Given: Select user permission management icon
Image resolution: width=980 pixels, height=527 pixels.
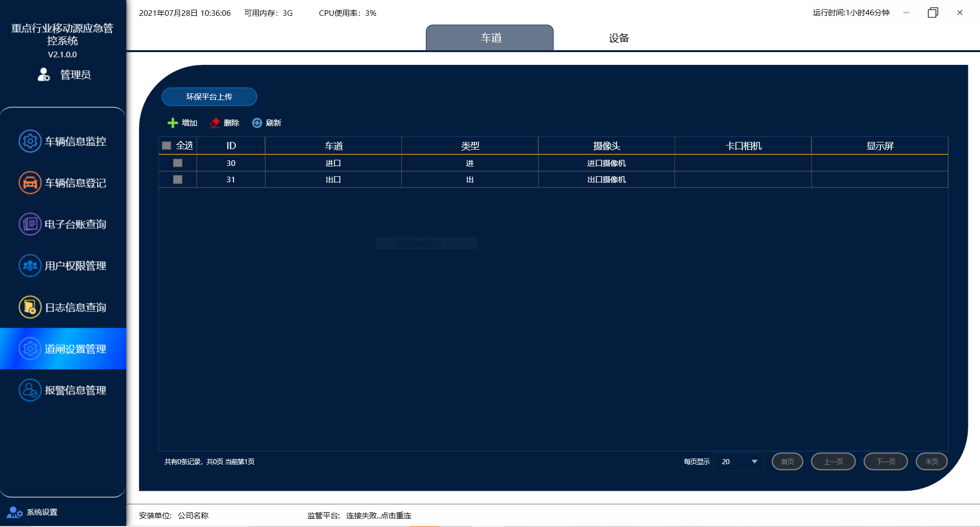Looking at the screenshot, I should (x=30, y=266).
